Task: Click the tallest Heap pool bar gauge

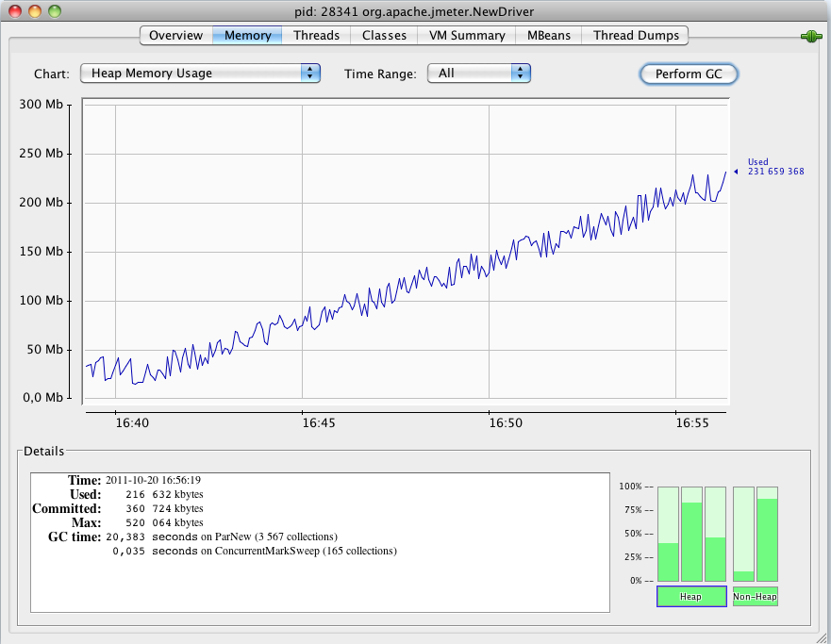Action: (x=690, y=534)
